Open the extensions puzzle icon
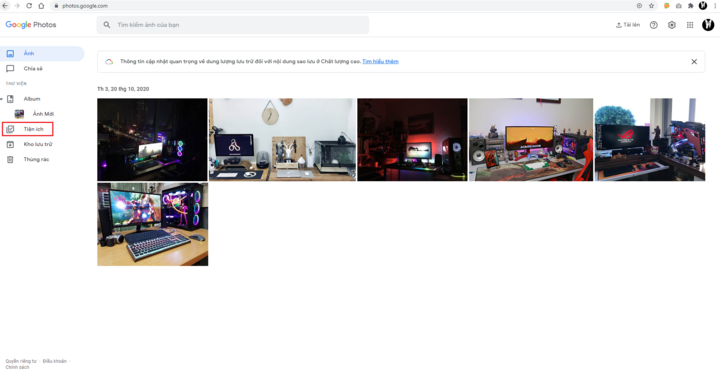 (690, 6)
